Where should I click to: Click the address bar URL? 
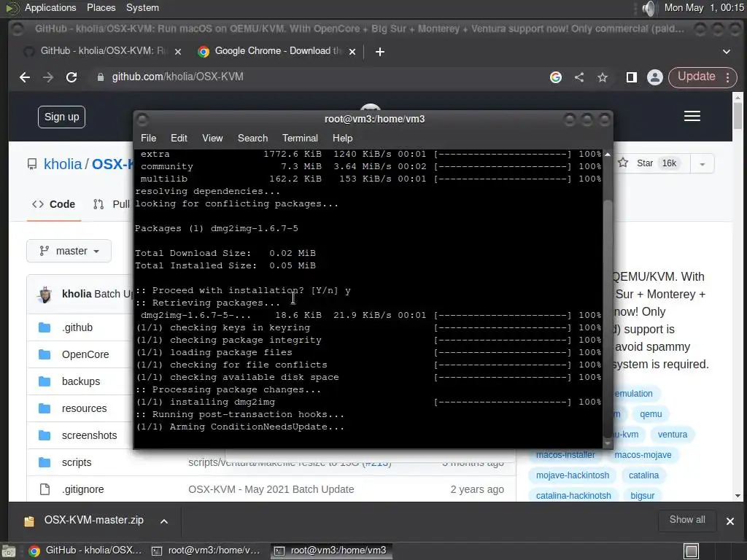click(x=178, y=77)
